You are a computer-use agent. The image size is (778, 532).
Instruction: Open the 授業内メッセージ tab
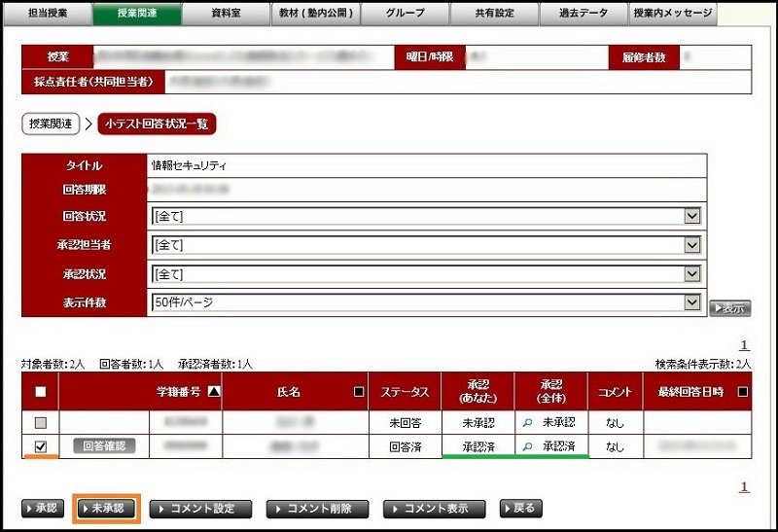673,14
